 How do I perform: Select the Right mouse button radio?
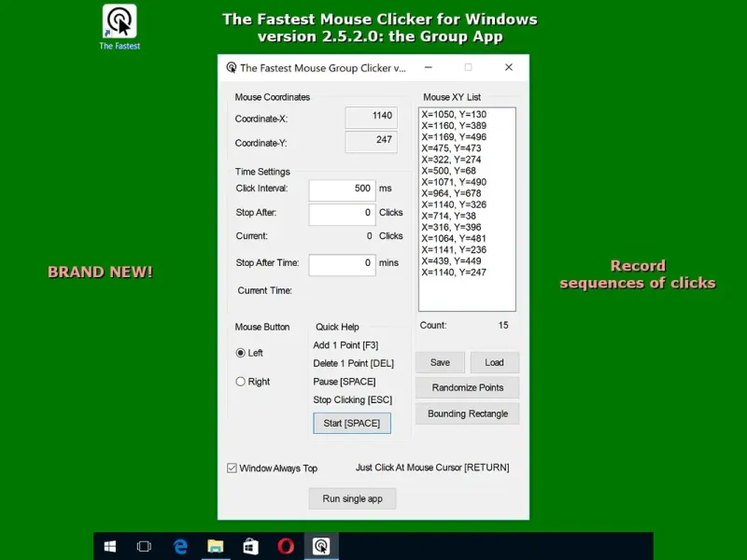[241, 382]
